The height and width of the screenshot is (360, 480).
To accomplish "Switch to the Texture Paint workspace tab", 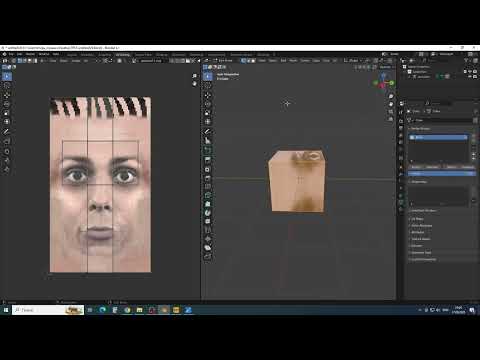I will pos(143,55).
